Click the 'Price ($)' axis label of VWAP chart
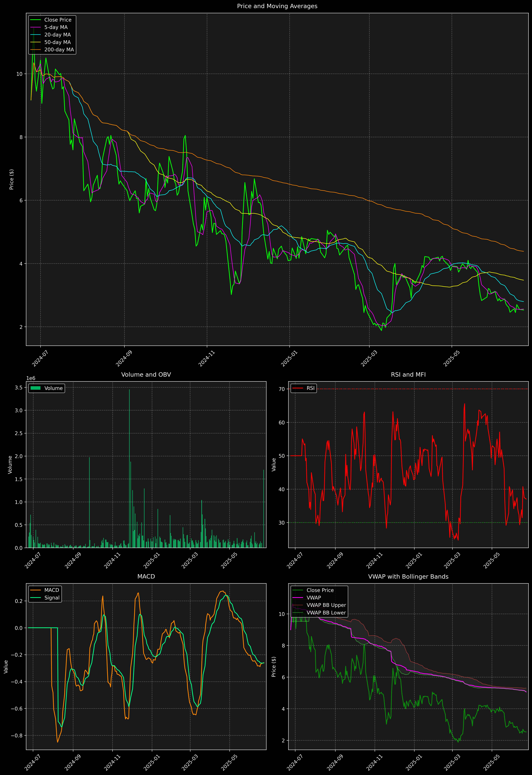 (x=274, y=667)
